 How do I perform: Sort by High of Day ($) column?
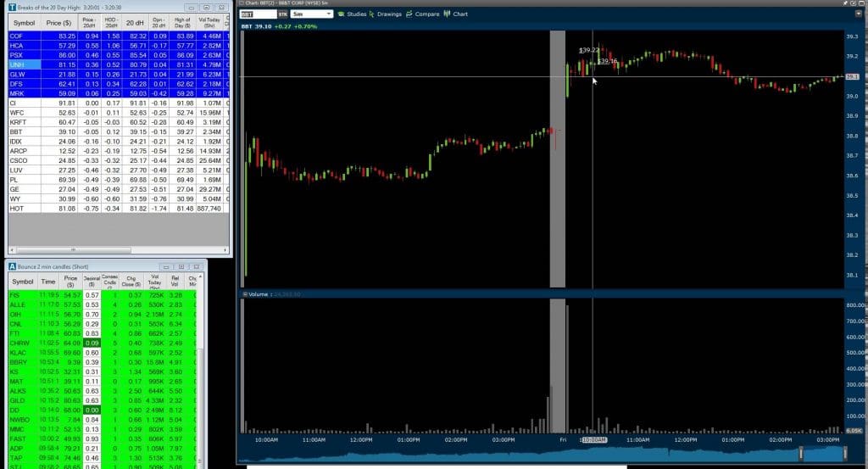(182, 23)
